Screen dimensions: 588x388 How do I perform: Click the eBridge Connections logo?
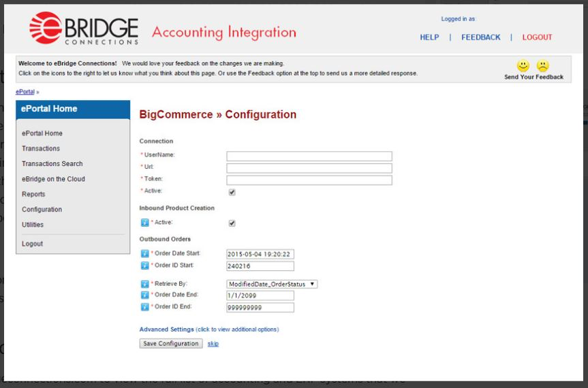pos(84,30)
